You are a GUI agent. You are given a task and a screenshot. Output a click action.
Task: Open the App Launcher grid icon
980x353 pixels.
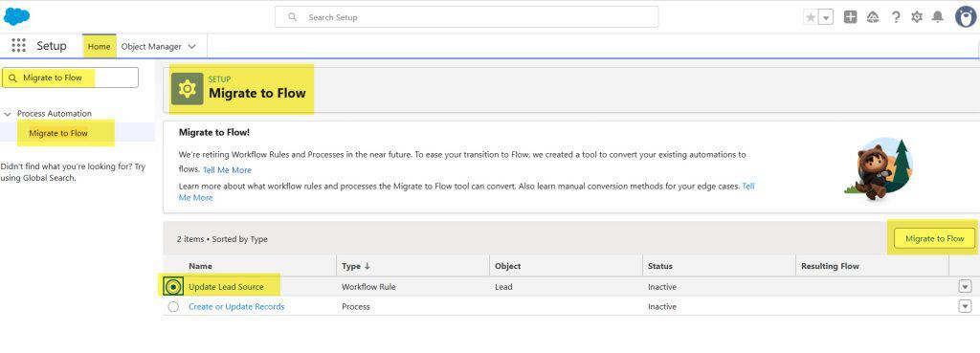pos(19,46)
